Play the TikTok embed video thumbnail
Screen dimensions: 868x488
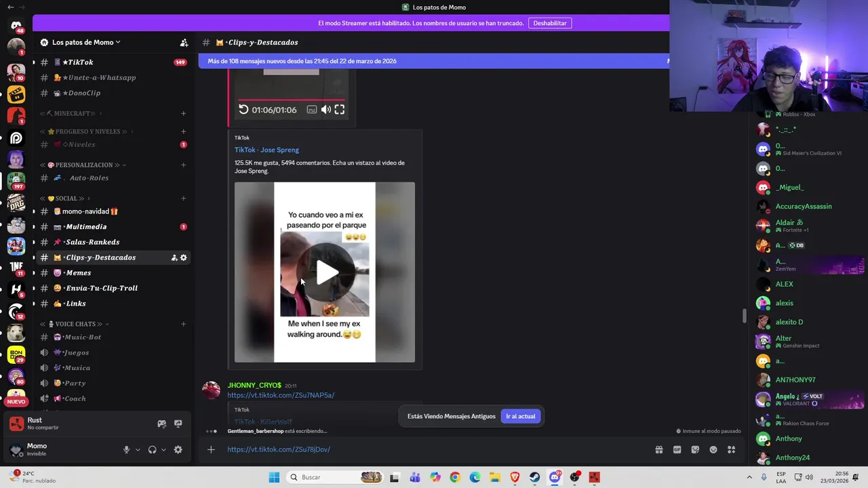click(x=327, y=272)
